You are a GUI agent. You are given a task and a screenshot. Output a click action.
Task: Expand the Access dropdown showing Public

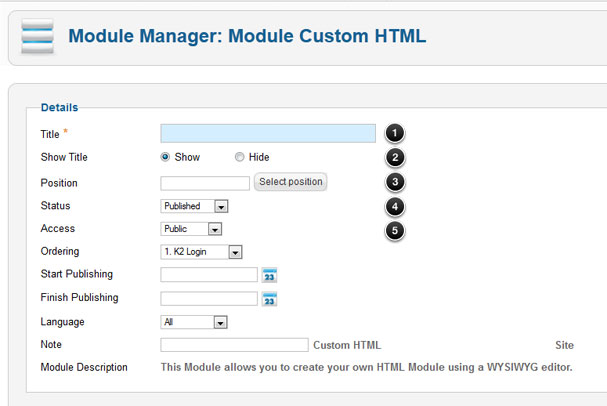pos(191,229)
